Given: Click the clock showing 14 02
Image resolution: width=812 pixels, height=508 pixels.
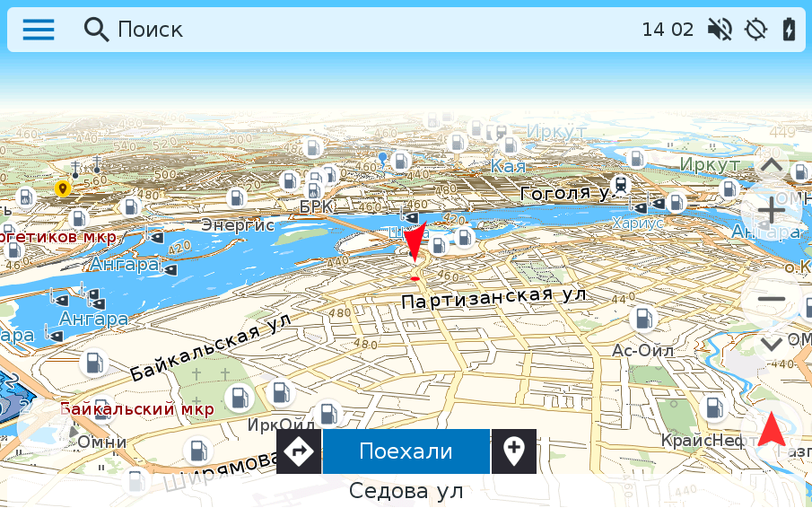Looking at the screenshot, I should pyautogui.click(x=668, y=30).
